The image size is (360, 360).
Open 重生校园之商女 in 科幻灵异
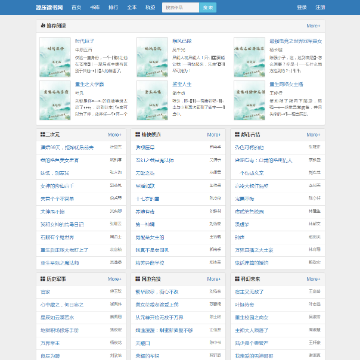(252, 317)
